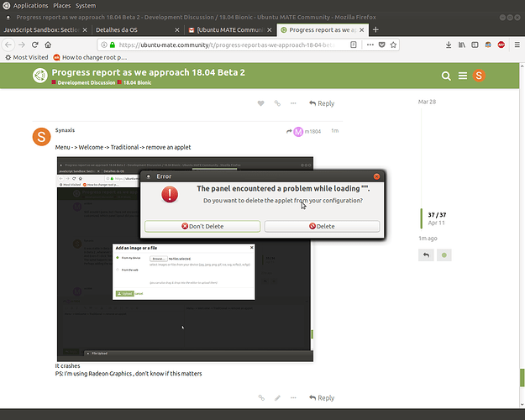Click Synaxis post avatar
Screen dimensions: 525x420
coord(41,137)
